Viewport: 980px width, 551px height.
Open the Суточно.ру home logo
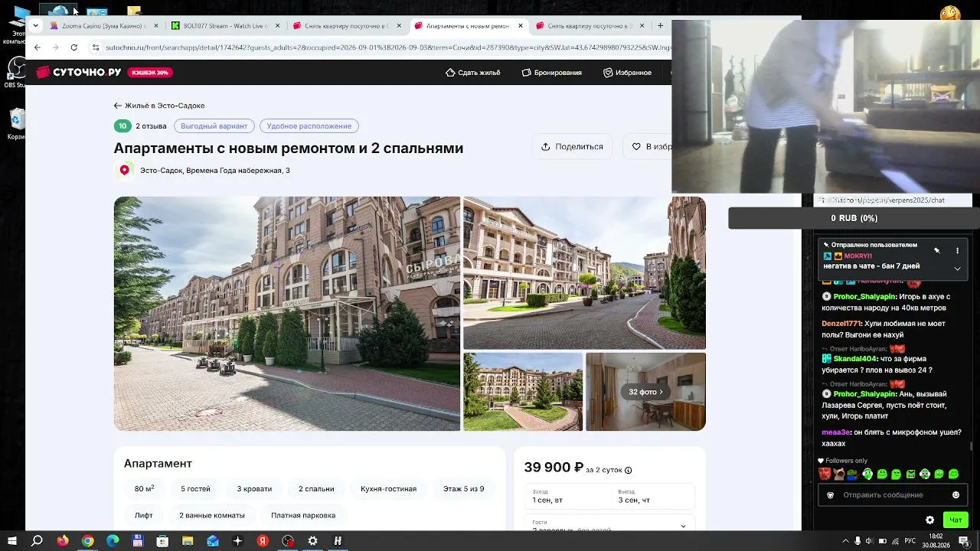[79, 72]
